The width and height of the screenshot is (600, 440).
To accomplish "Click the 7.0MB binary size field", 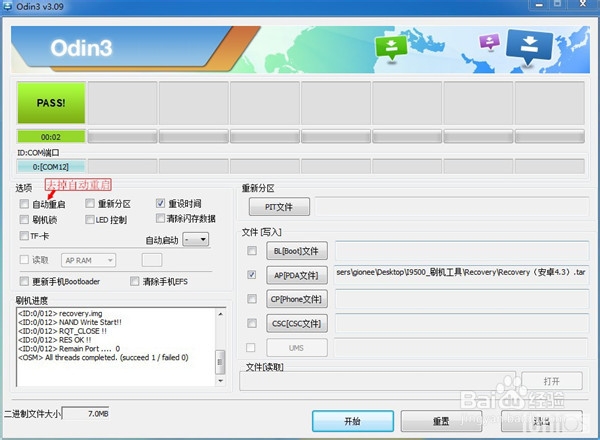I will pos(86,414).
